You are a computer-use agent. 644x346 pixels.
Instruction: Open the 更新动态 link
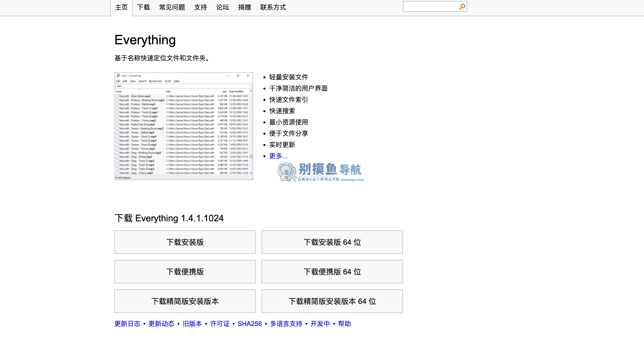pos(162,324)
